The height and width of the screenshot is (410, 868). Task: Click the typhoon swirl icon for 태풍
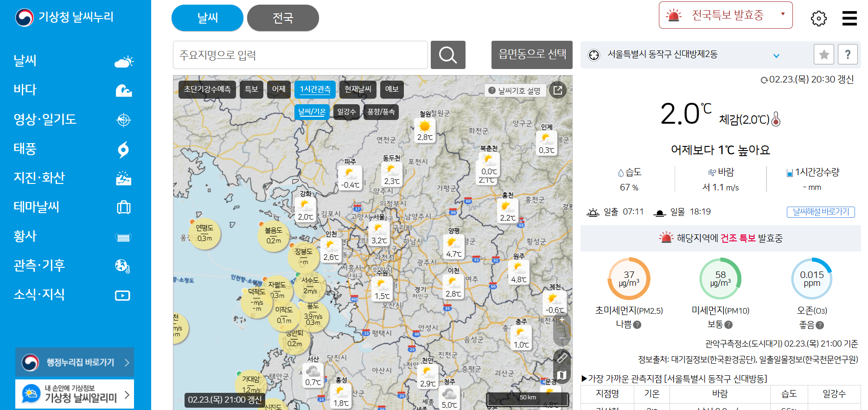[123, 149]
